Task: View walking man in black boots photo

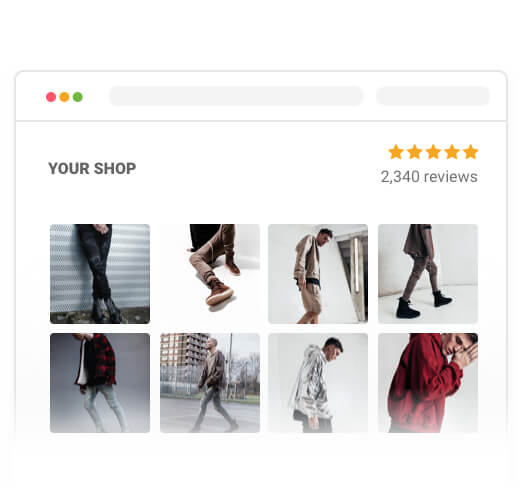Action: pos(428,274)
